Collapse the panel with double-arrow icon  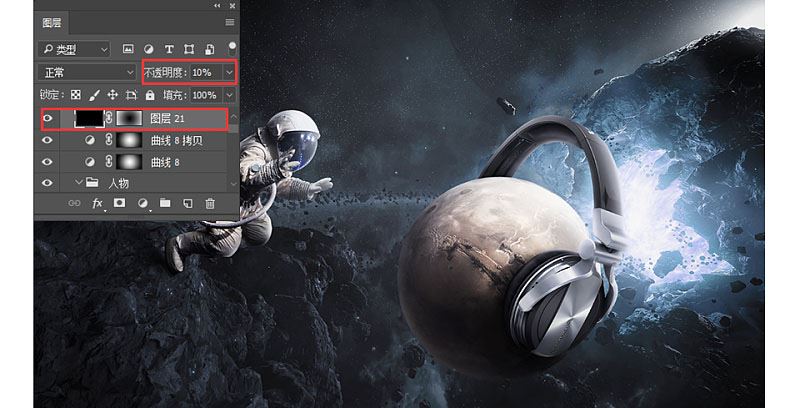pos(217,6)
